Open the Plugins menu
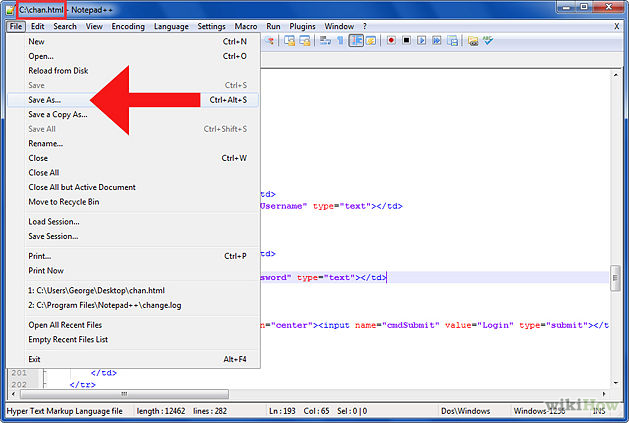 (x=302, y=26)
